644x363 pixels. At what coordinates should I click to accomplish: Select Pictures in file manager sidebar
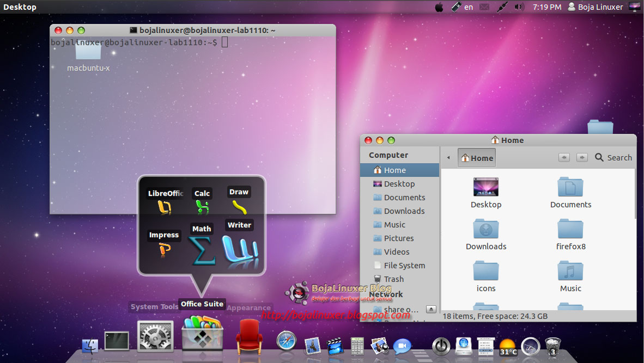[399, 238]
